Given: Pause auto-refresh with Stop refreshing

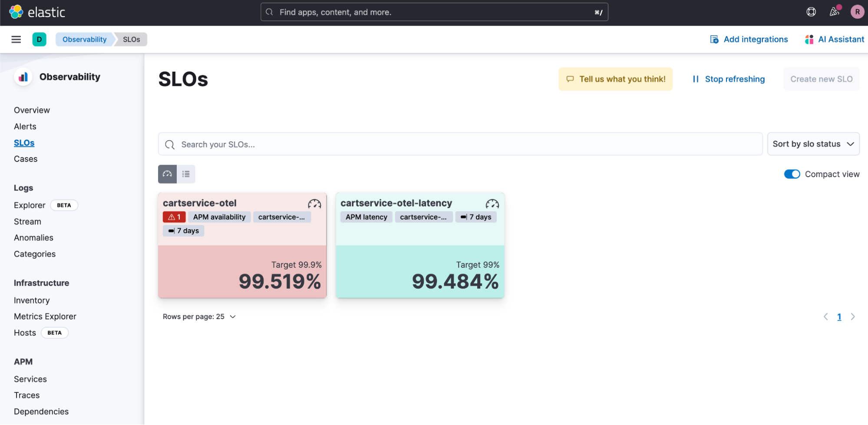Looking at the screenshot, I should click(728, 79).
